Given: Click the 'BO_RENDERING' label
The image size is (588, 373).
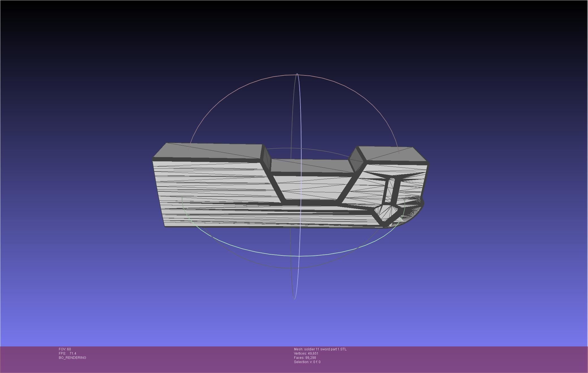Looking at the screenshot, I should pos(72,358).
